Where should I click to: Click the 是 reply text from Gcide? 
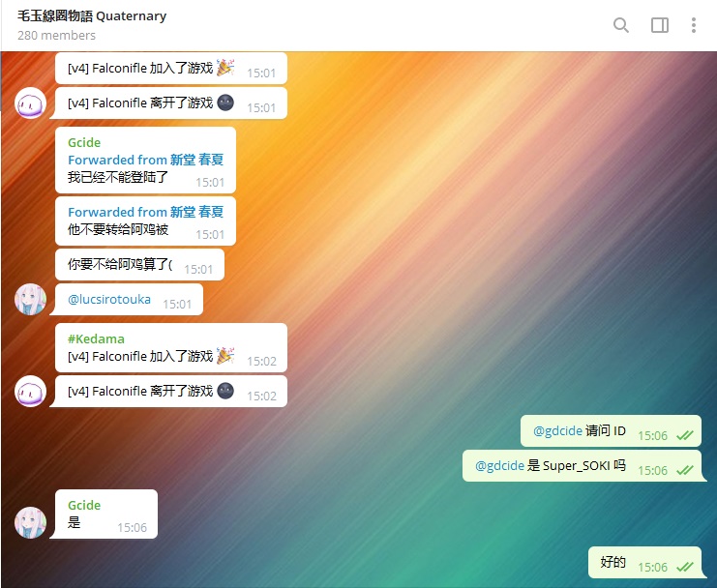pos(75,522)
